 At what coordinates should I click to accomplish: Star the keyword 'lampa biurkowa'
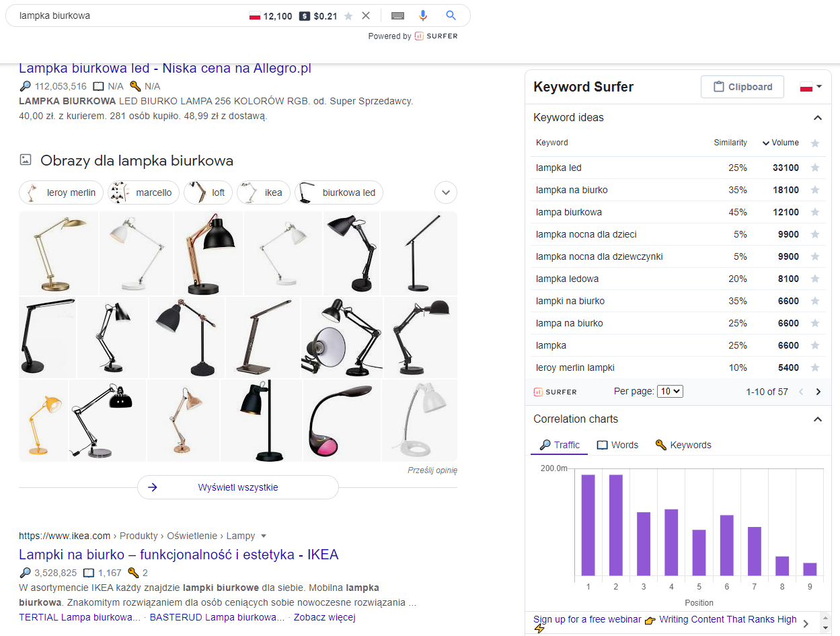pyautogui.click(x=815, y=212)
